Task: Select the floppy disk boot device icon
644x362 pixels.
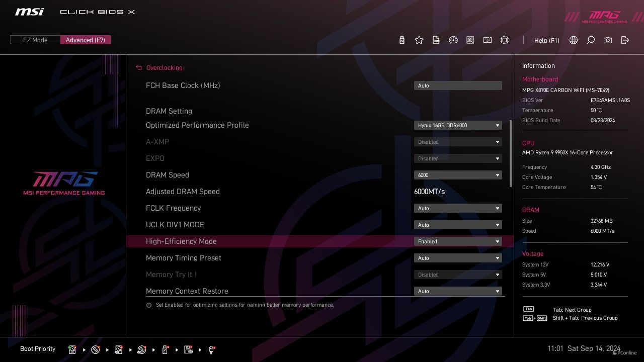Action: click(x=189, y=349)
